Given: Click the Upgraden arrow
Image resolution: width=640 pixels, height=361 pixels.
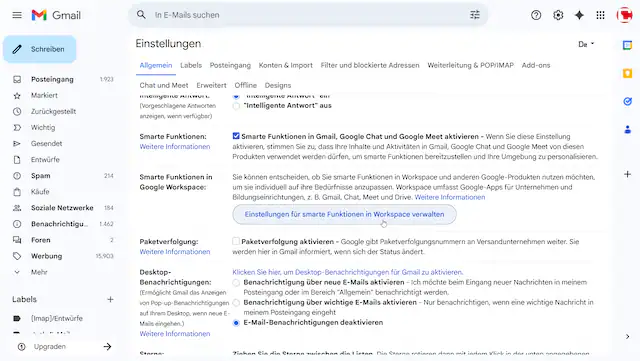Looking at the screenshot, I should click(x=107, y=347).
